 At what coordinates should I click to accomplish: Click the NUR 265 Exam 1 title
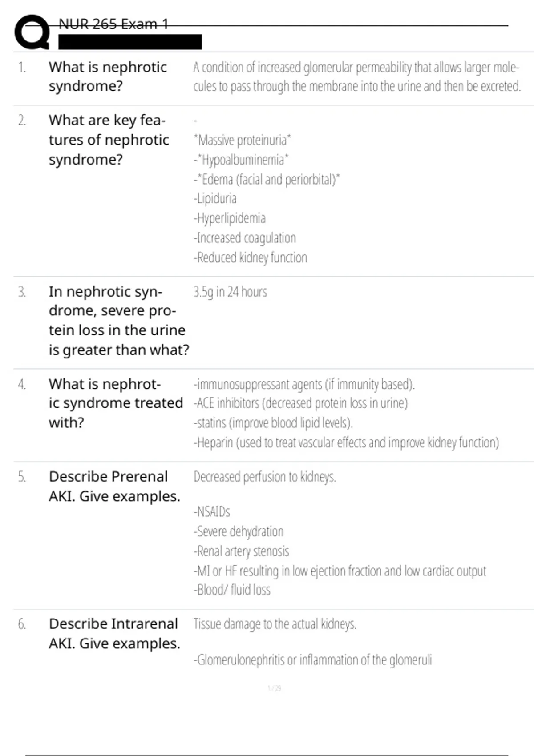point(113,24)
